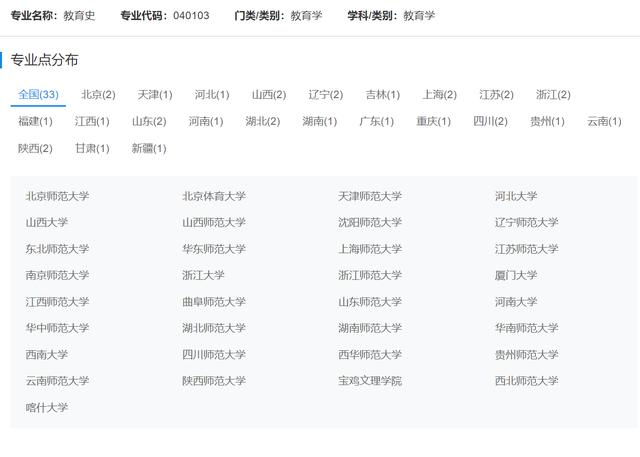Select the 喀什大学 entry
640x457 pixels.
(x=47, y=407)
